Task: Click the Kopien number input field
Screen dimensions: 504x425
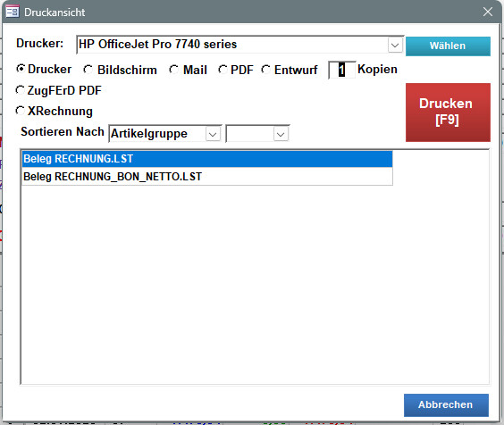Action: coord(342,70)
